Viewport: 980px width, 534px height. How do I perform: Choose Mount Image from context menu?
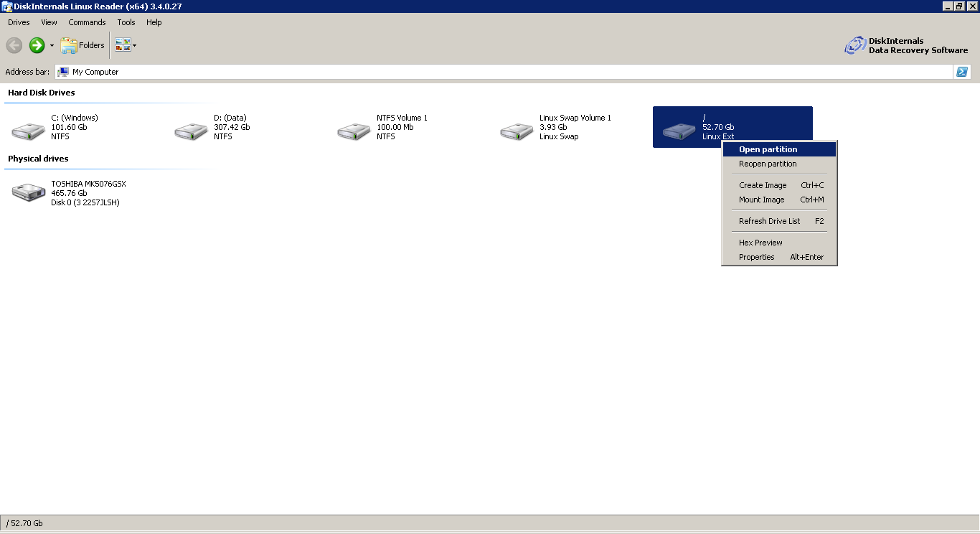point(779,200)
